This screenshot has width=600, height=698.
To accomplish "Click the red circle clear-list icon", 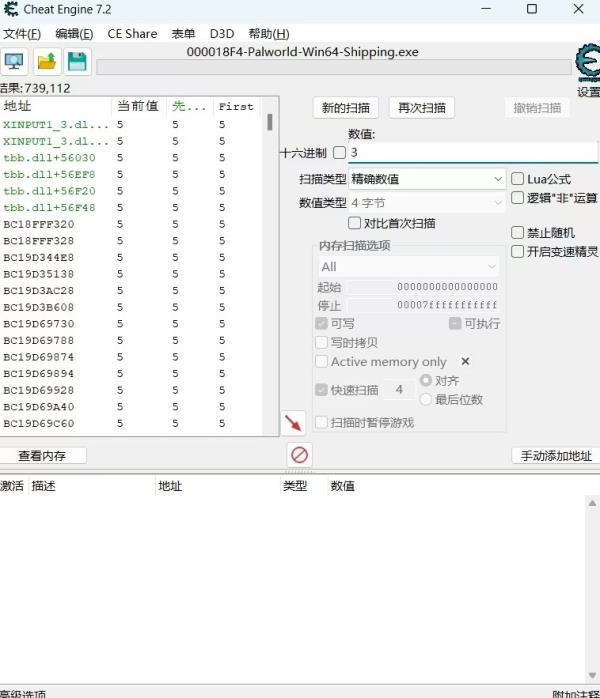I will 299,455.
